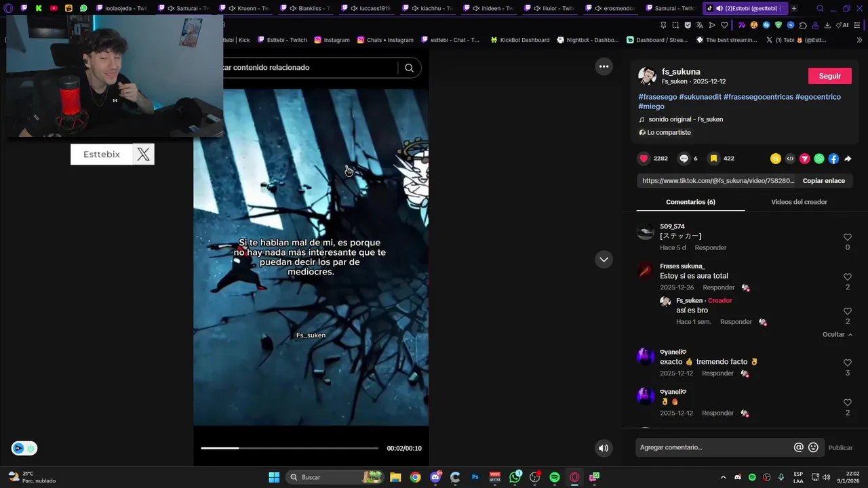Mute the video using the speaker button

click(x=604, y=448)
